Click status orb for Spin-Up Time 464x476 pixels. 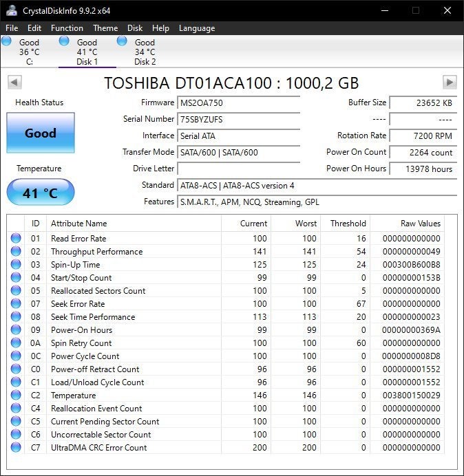click(x=16, y=264)
